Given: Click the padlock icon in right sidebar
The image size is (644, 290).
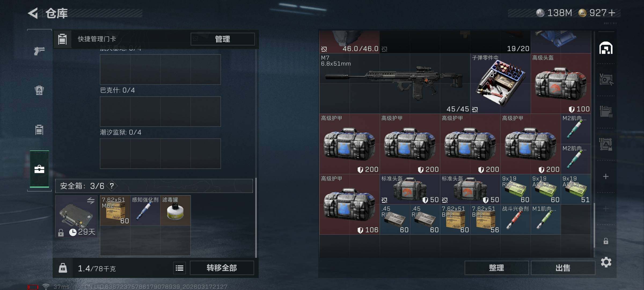Looking at the screenshot, I should click(606, 241).
